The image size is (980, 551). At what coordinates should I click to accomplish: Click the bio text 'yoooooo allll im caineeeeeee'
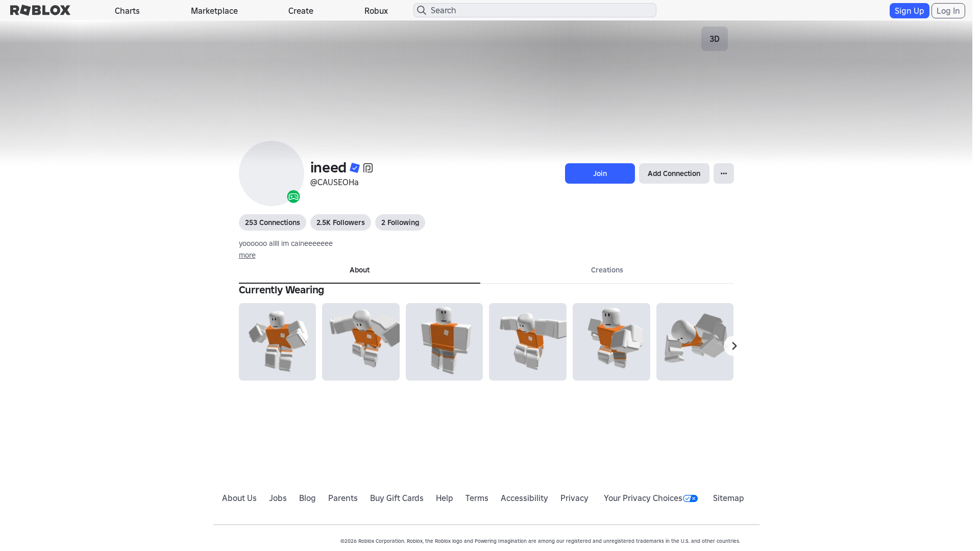point(286,243)
